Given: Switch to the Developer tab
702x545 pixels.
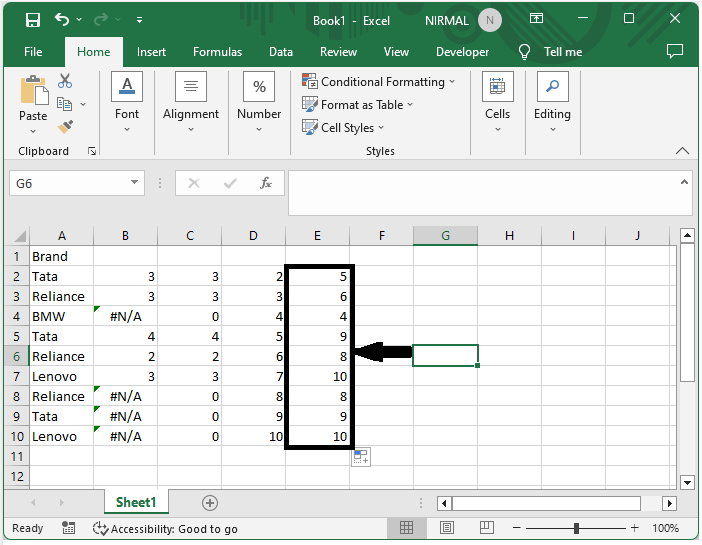Looking at the screenshot, I should [x=462, y=52].
